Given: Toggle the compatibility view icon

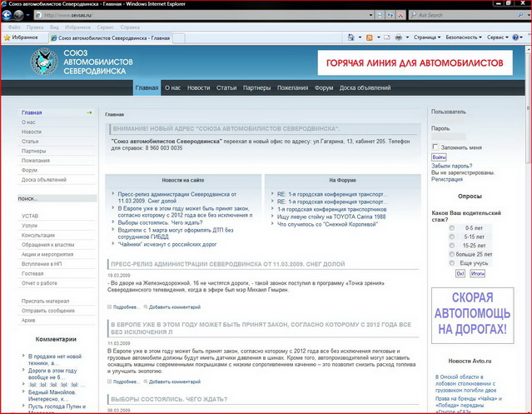Looking at the screenshot, I should (380, 15).
